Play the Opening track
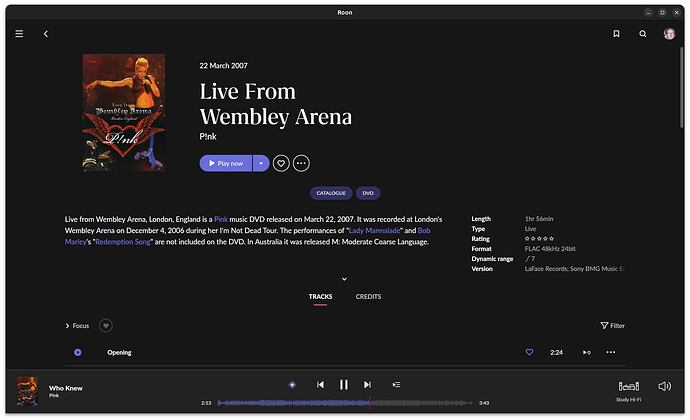Screen dimensions: 690x420 coord(78,353)
